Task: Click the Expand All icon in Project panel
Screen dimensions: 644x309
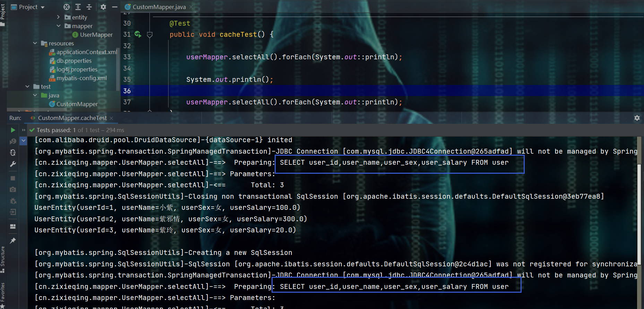Action: click(78, 7)
